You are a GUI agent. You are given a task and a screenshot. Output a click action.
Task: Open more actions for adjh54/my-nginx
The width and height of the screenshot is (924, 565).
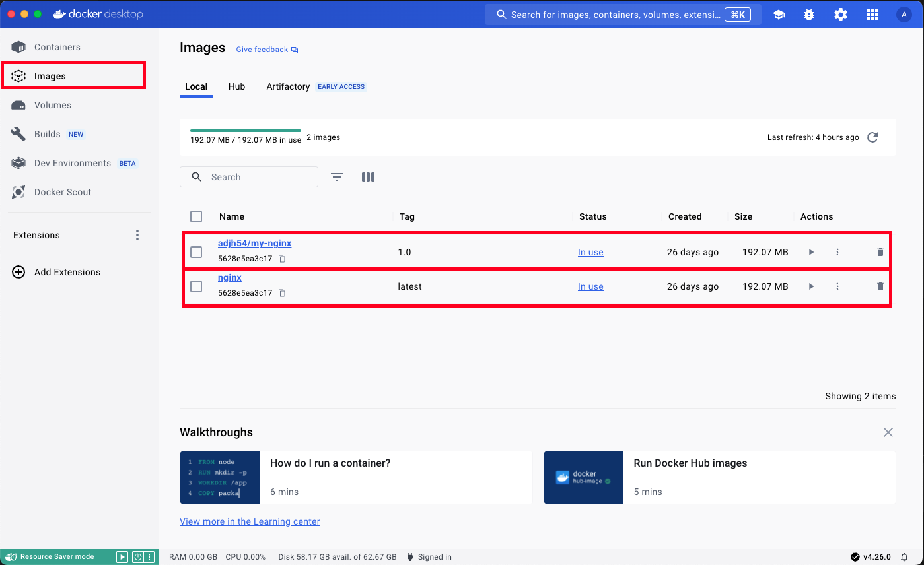coord(837,252)
